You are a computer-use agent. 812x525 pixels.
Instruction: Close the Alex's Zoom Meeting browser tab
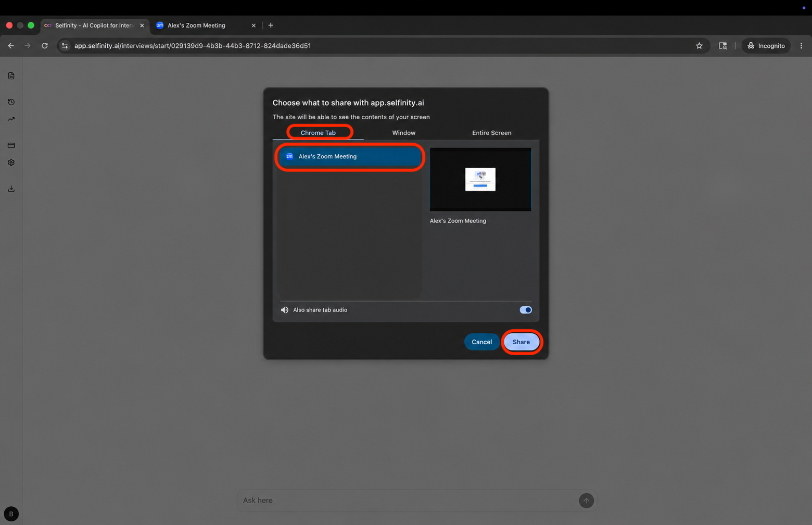[253, 26]
